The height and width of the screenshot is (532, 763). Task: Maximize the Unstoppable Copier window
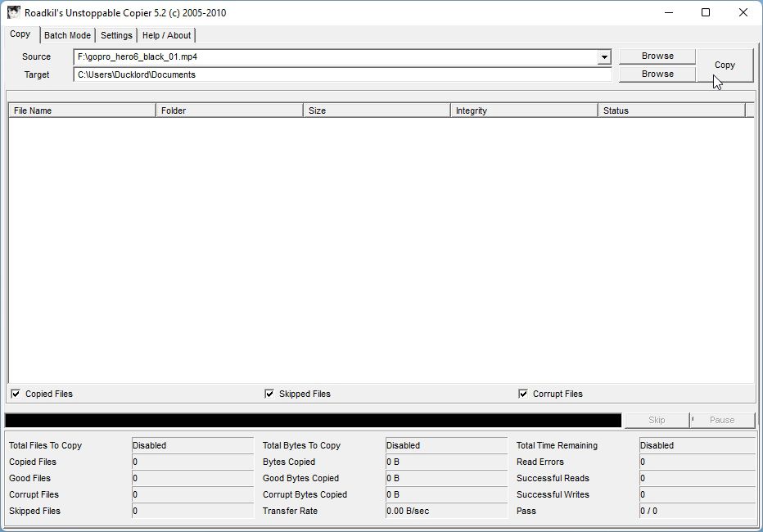click(x=706, y=12)
